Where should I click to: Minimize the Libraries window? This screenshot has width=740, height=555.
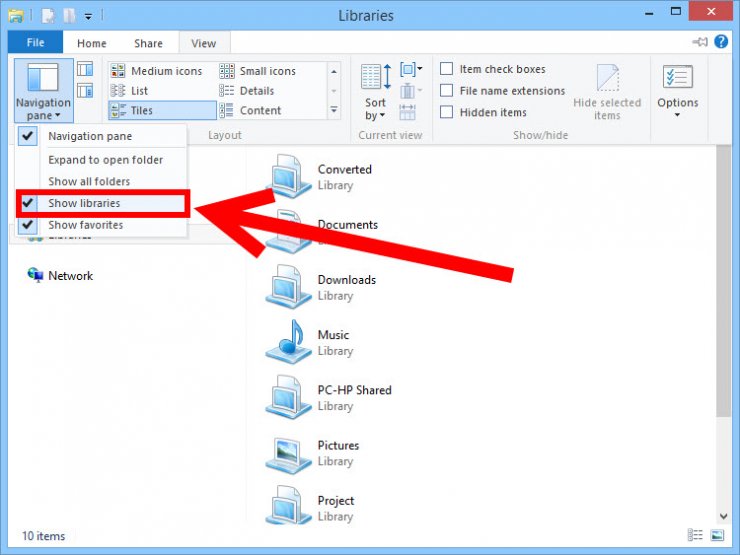[x=649, y=13]
